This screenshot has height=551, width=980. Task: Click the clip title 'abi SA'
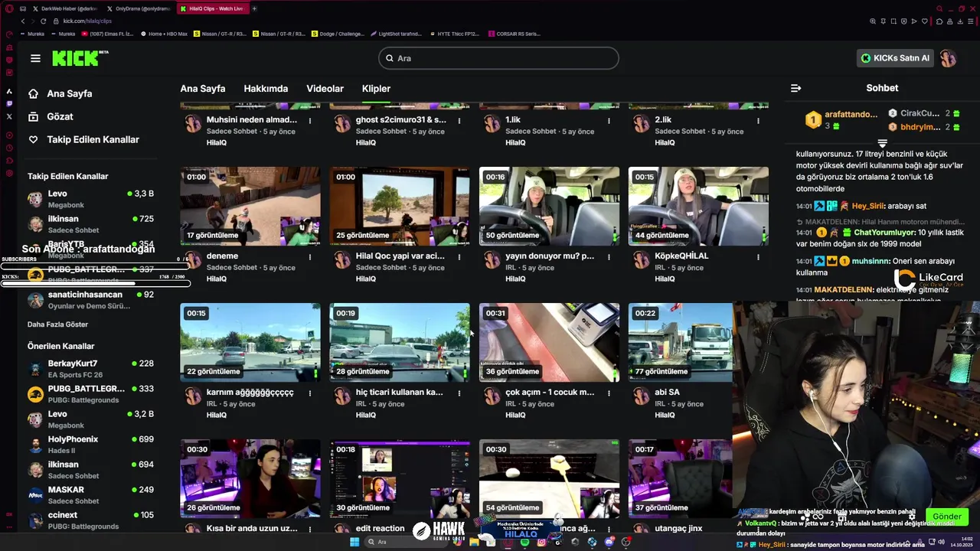pyautogui.click(x=667, y=392)
